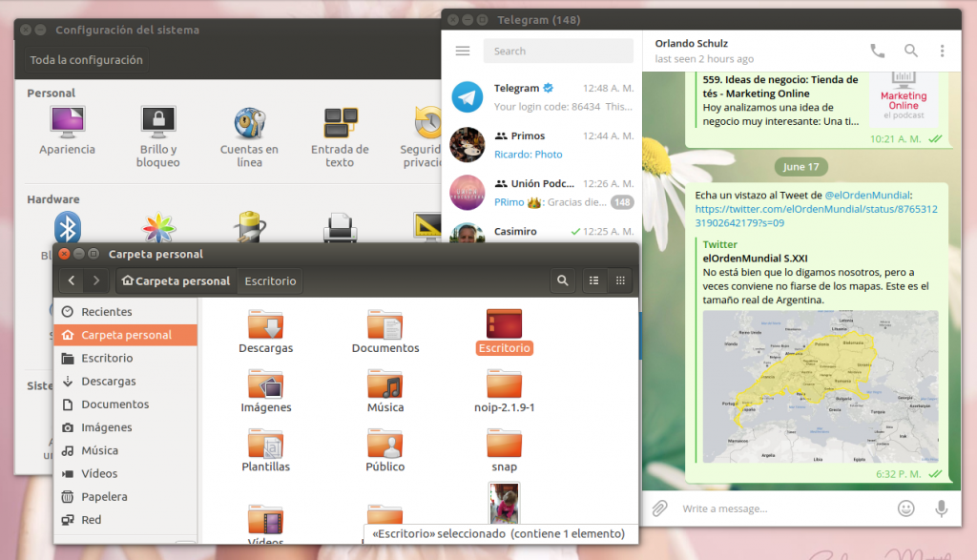Select the Documentos folder icon
977x560 pixels.
(x=385, y=324)
